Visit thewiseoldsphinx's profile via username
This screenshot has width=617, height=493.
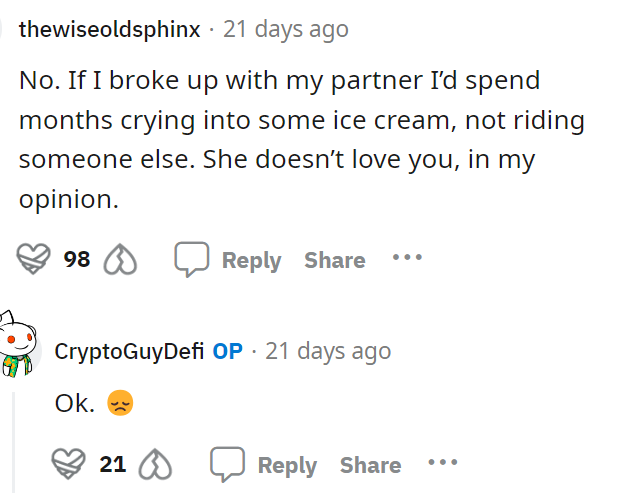(109, 29)
